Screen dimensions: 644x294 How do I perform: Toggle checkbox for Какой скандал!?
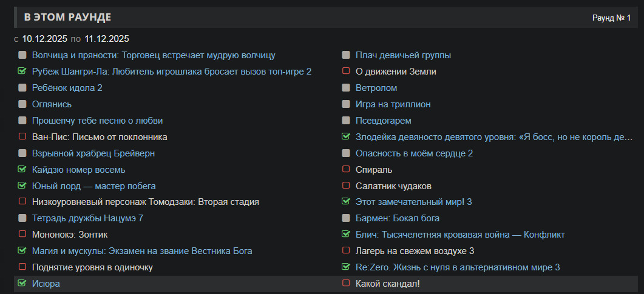[x=346, y=283]
